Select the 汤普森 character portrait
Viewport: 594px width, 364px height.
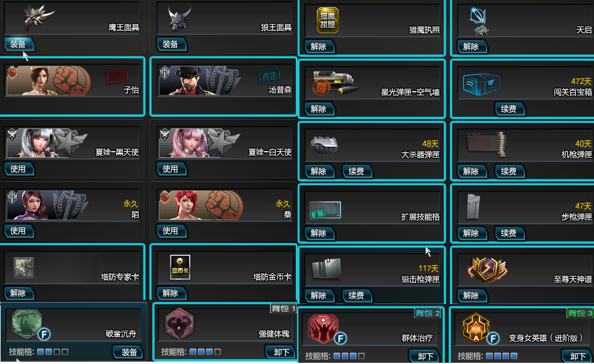pos(199,81)
